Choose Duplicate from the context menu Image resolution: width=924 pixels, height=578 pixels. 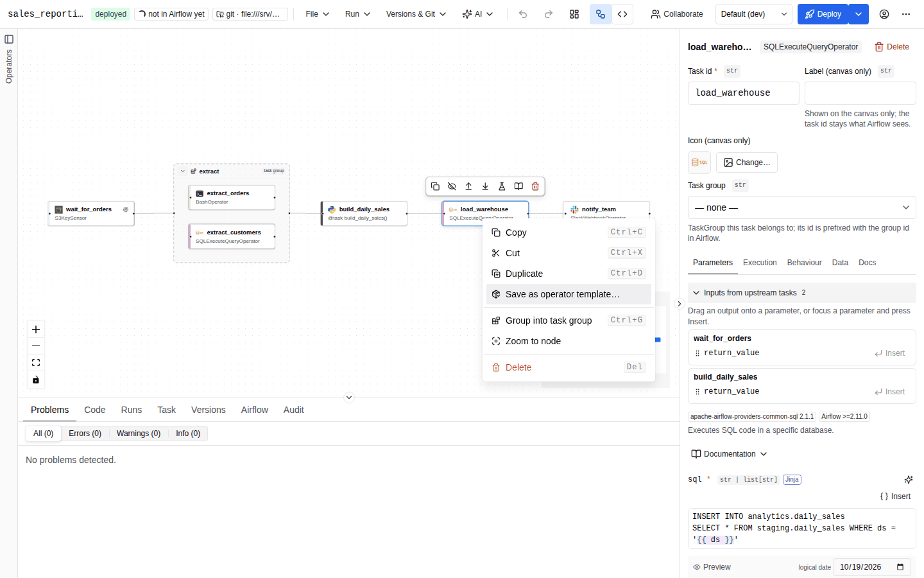click(569, 274)
